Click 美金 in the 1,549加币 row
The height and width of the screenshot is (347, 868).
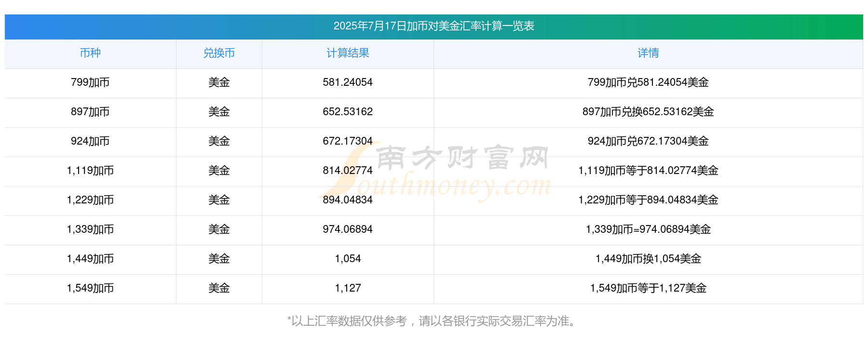point(219,288)
